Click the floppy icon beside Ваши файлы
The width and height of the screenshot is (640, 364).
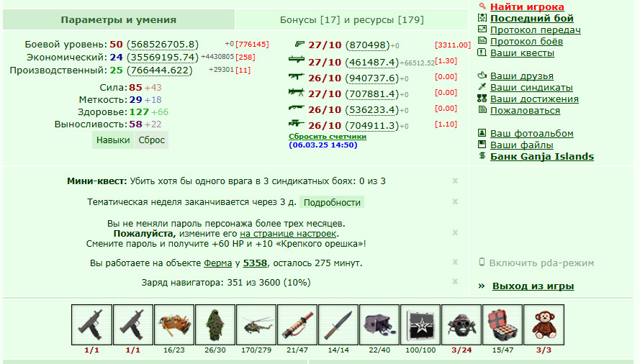pyautogui.click(x=482, y=144)
